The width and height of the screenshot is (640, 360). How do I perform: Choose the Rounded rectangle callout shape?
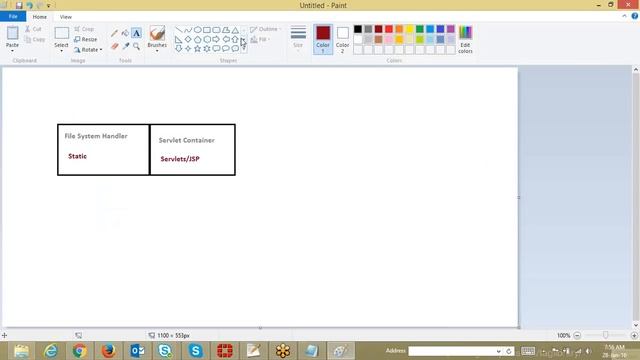click(216, 49)
